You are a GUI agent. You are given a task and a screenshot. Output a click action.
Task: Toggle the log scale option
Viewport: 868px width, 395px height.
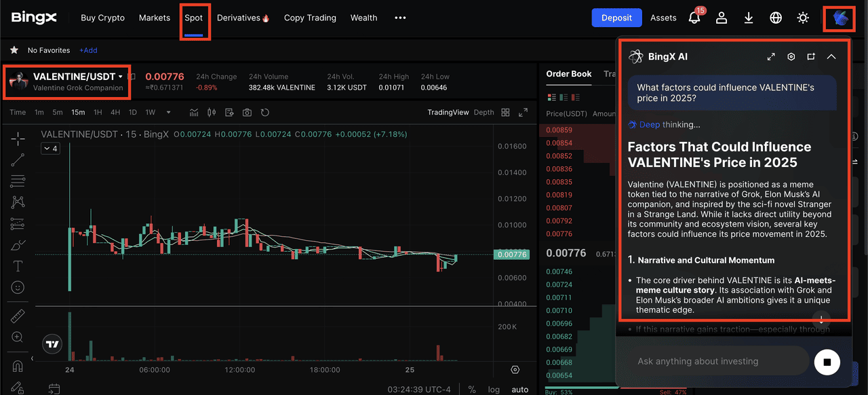coord(494,390)
